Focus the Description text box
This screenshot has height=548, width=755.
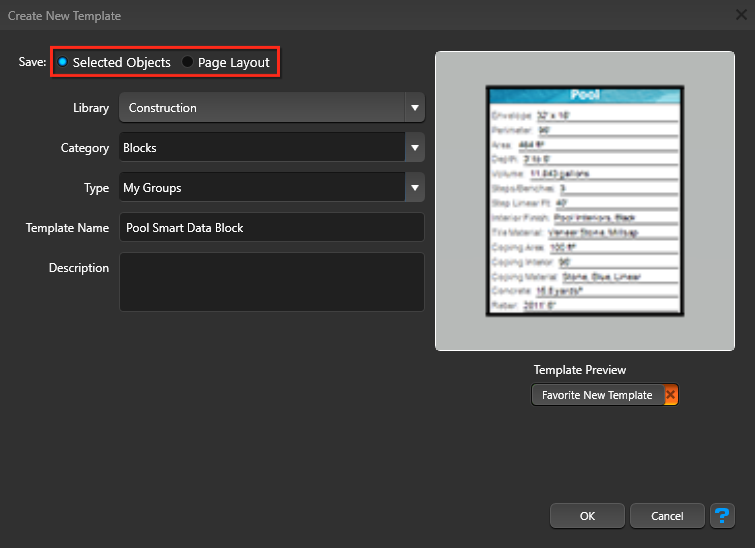[271, 282]
